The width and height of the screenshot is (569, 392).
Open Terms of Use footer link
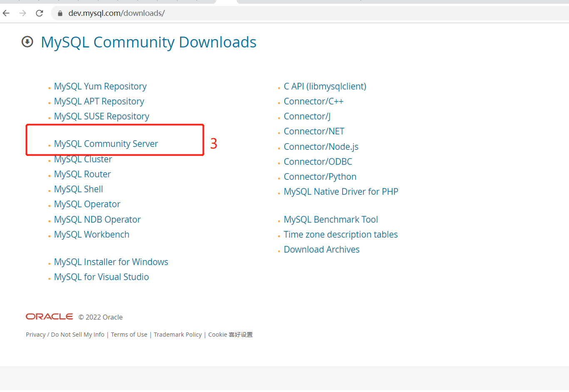pyautogui.click(x=129, y=335)
